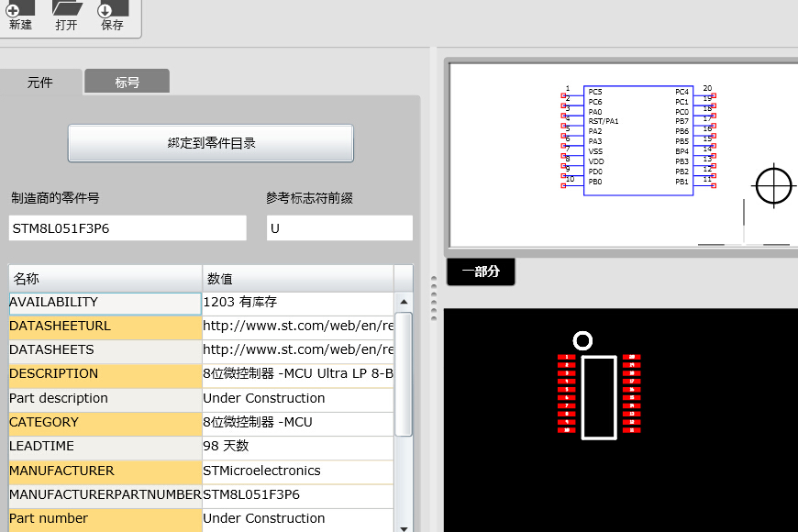Click the panel splitter grip dots
Viewport: 798px width, 532px height.
pyautogui.click(x=434, y=298)
